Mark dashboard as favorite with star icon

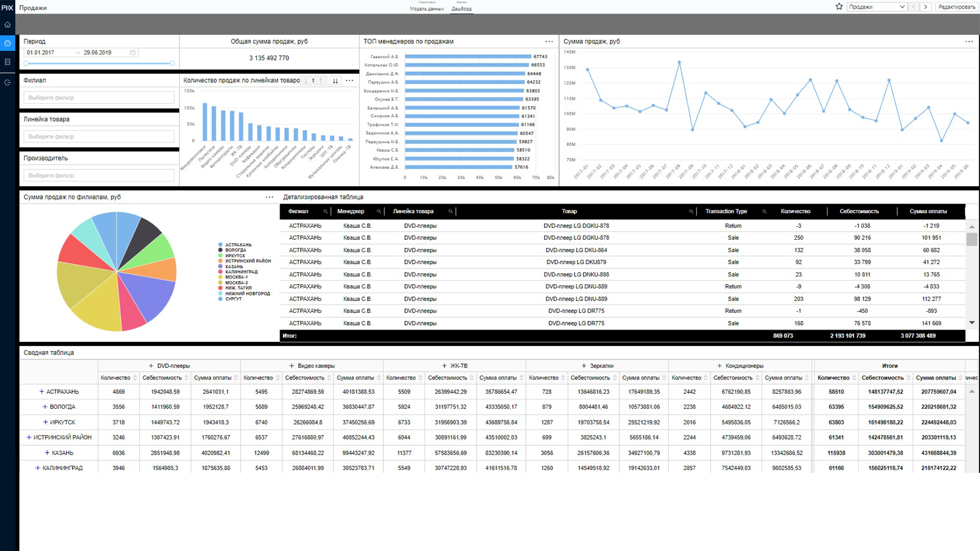pyautogui.click(x=839, y=7)
